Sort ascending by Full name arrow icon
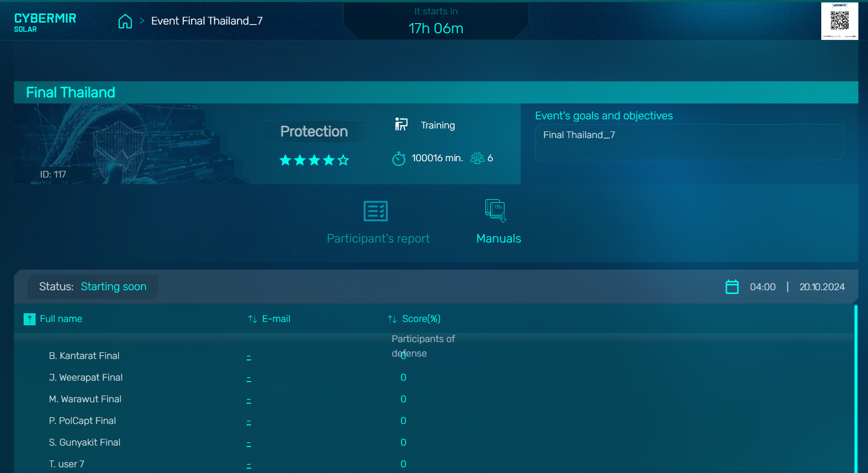 coord(29,319)
